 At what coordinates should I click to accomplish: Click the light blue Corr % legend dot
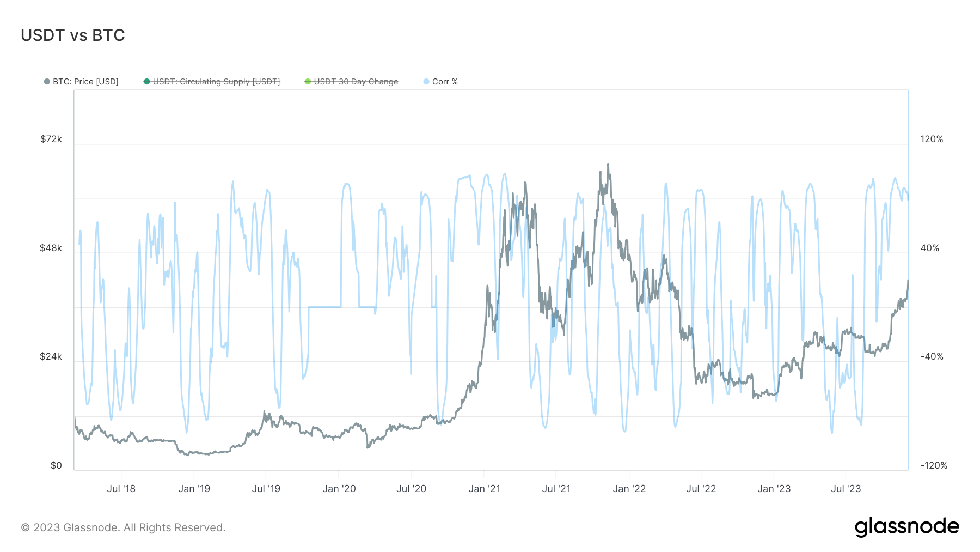coord(426,82)
